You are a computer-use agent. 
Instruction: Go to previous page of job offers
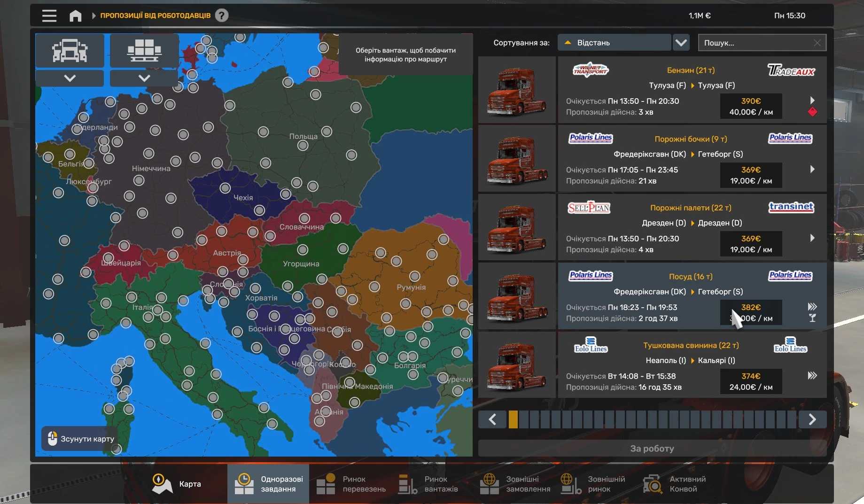pyautogui.click(x=492, y=419)
